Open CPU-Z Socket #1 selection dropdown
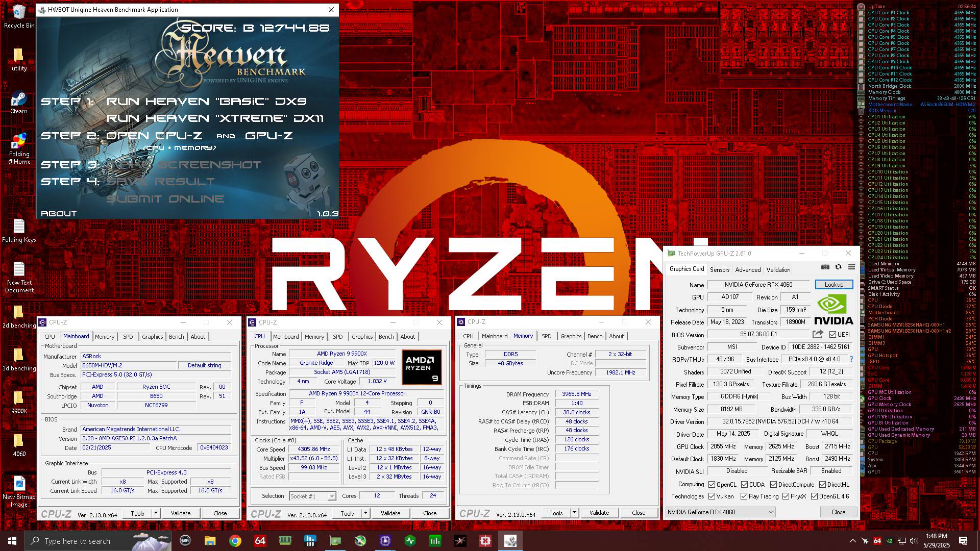Image resolution: width=980 pixels, height=551 pixels. (x=312, y=496)
